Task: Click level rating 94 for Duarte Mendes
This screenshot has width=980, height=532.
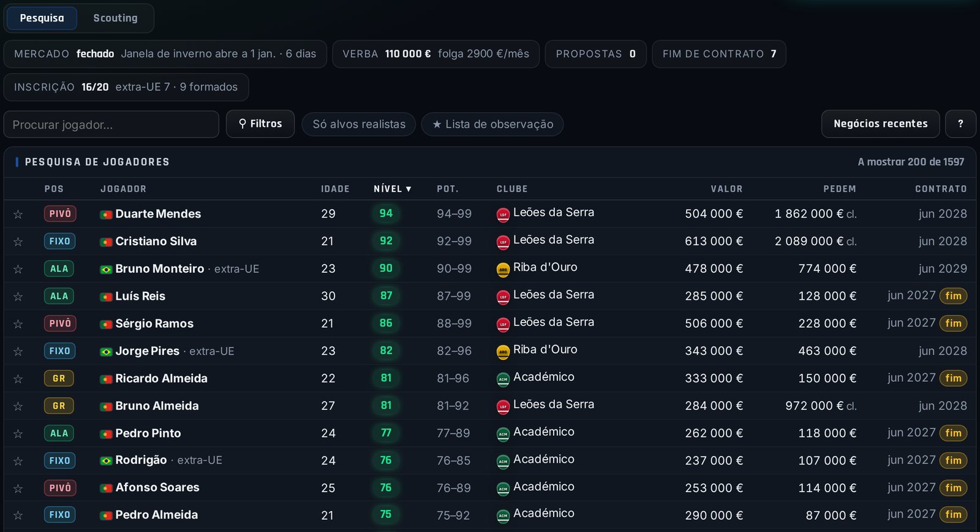Action: 386,213
